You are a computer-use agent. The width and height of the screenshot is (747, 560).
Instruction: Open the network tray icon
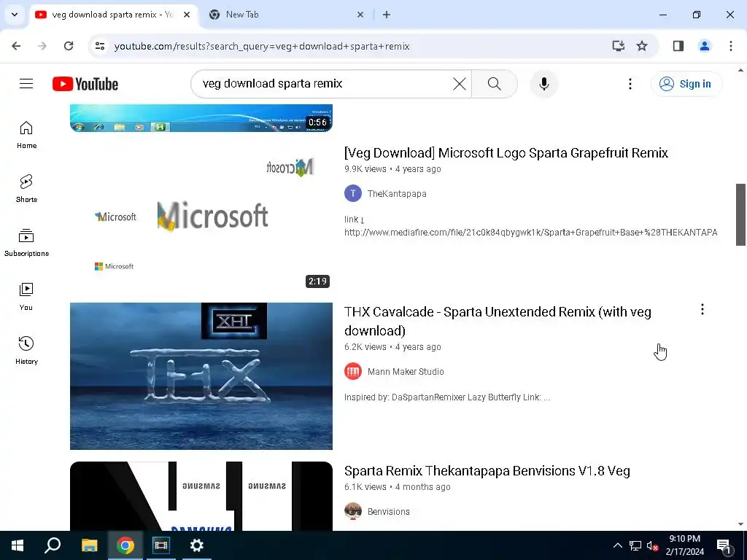(635, 545)
